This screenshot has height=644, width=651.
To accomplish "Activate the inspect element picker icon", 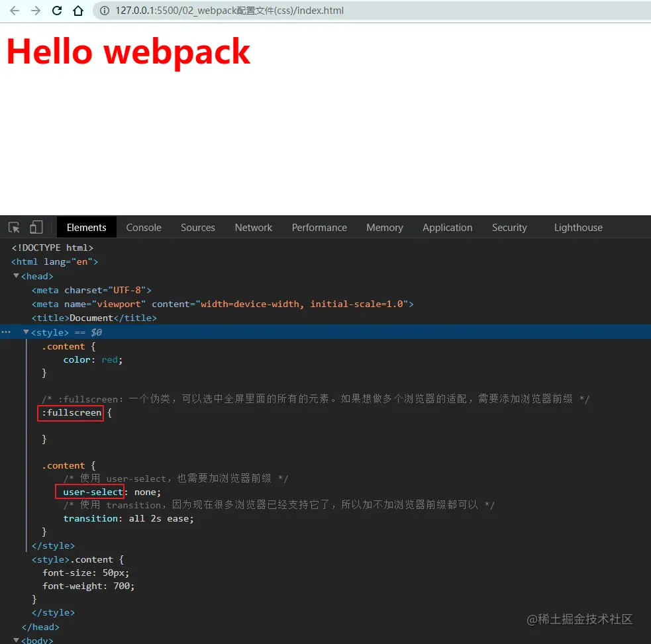I will [x=14, y=228].
